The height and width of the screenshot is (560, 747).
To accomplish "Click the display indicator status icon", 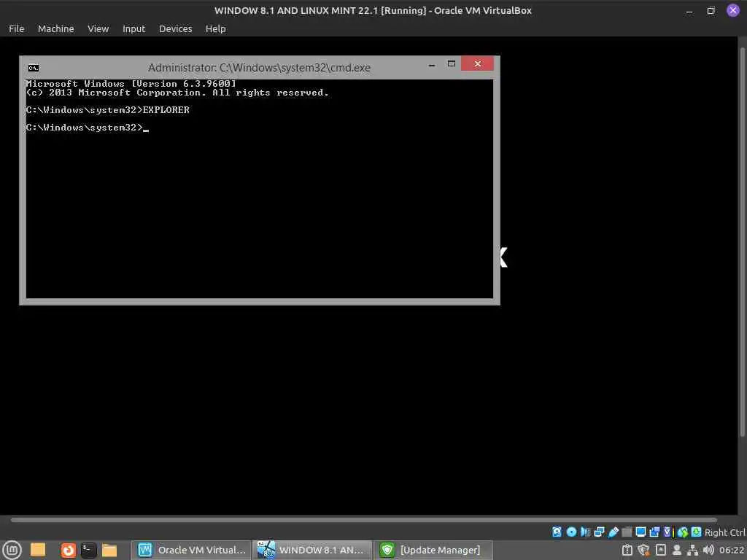I will pos(640,532).
